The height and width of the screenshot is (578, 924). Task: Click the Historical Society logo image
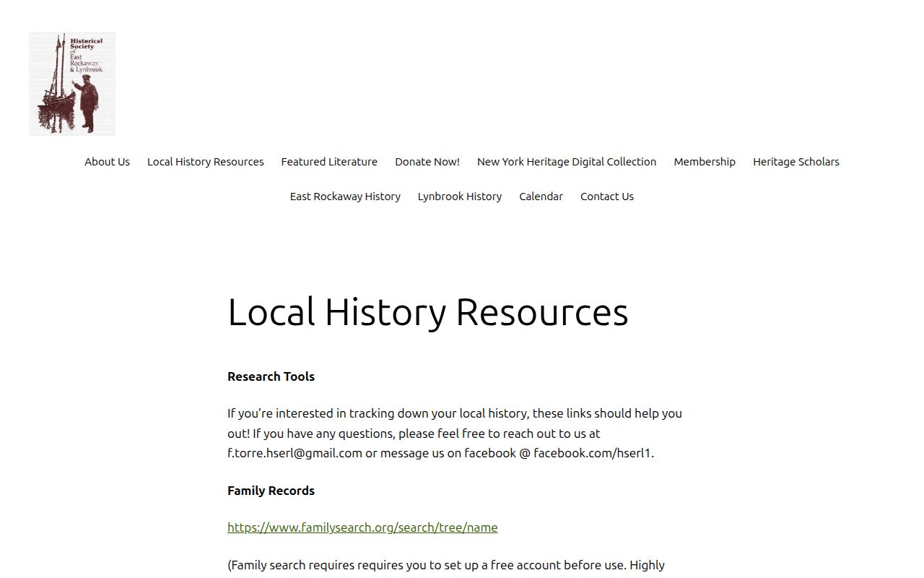72,84
